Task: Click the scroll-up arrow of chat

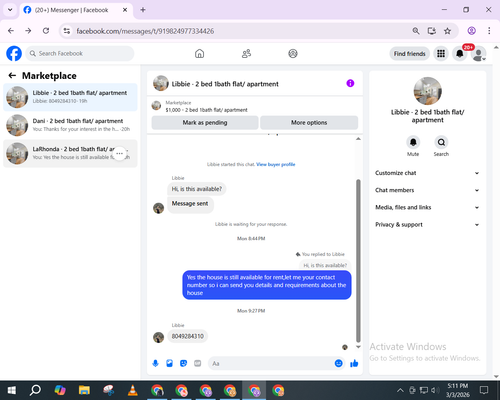Action: pyautogui.click(x=358, y=139)
